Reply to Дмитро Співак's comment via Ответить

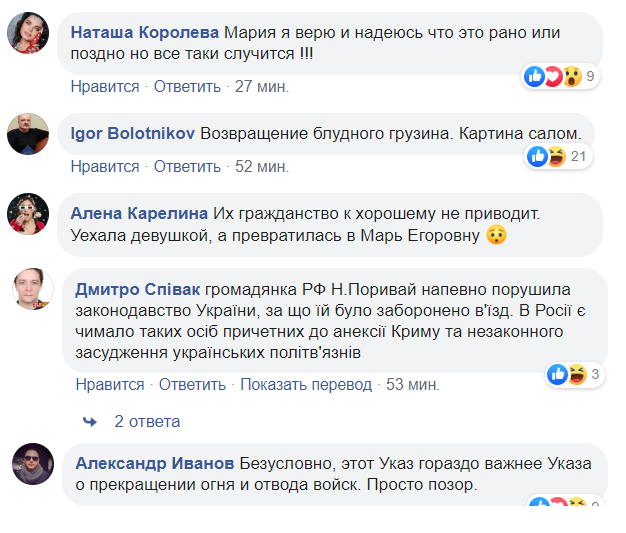point(194,385)
